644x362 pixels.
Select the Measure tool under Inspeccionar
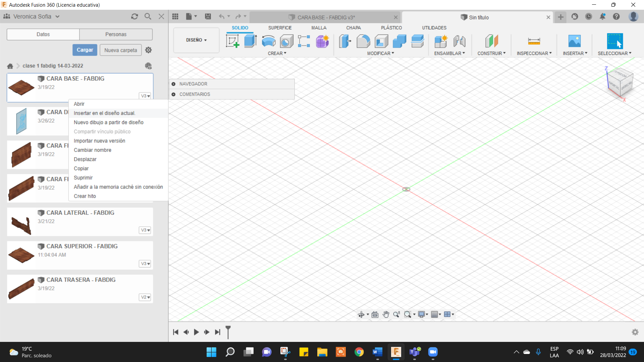pyautogui.click(x=534, y=41)
